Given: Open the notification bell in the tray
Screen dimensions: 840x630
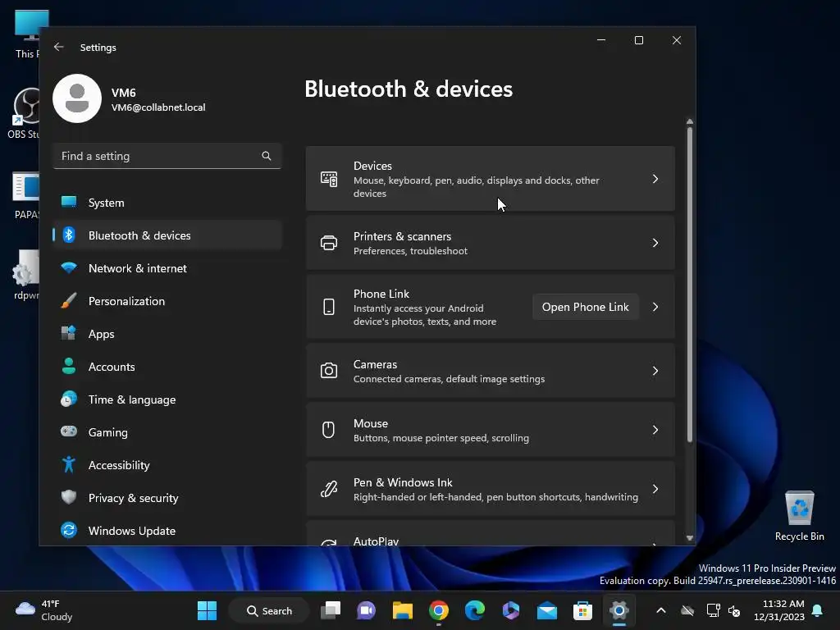Looking at the screenshot, I should (x=817, y=610).
